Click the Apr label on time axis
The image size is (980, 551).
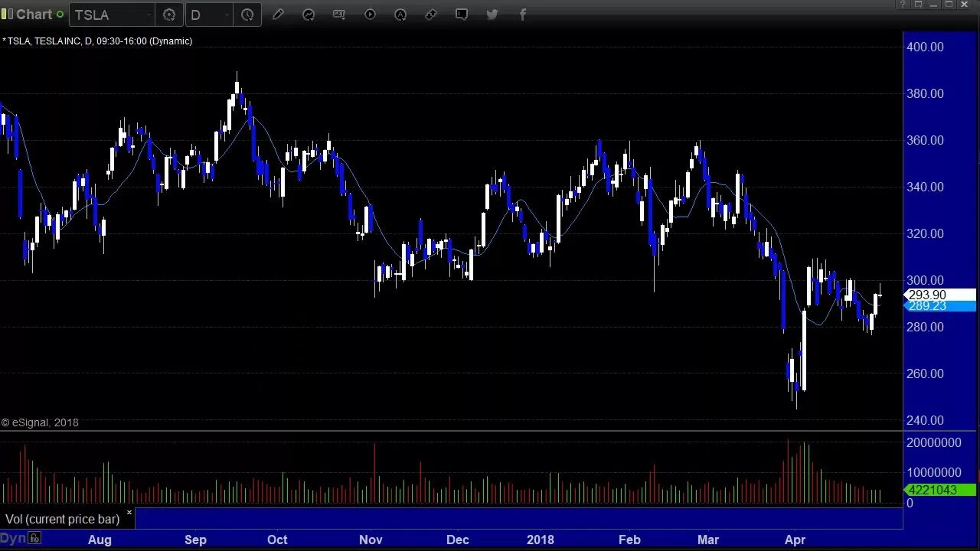[795, 540]
